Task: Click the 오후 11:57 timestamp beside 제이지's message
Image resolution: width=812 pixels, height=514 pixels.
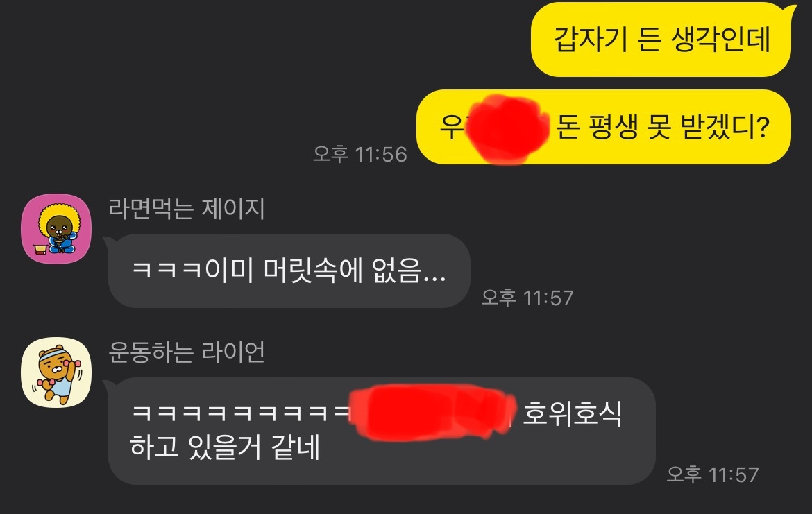Action: 527,298
